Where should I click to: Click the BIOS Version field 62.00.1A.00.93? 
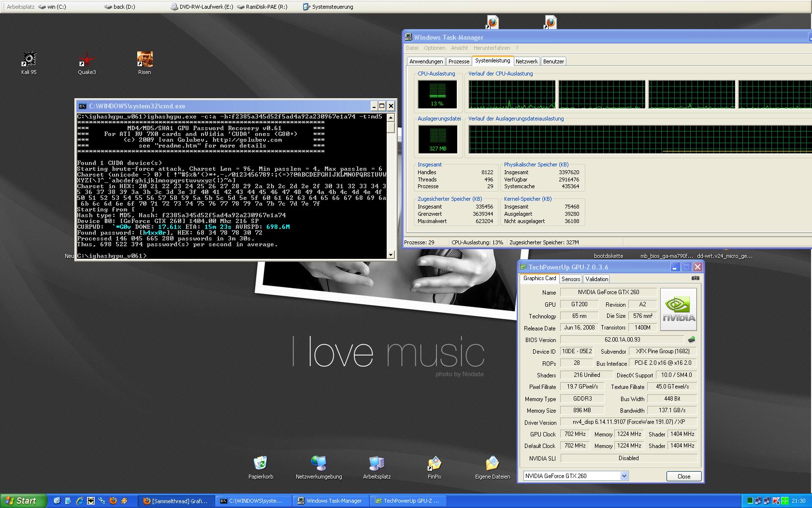622,340
